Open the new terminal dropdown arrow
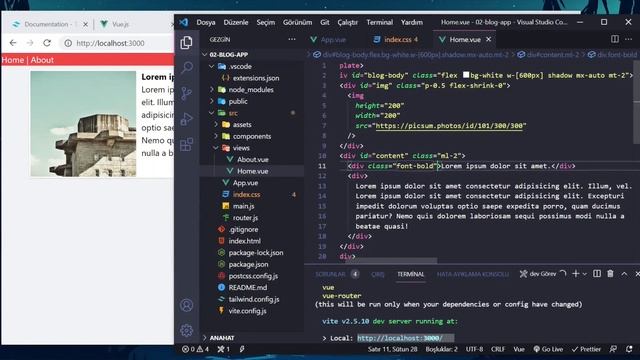The height and width of the screenshot is (360, 640). [x=584, y=274]
